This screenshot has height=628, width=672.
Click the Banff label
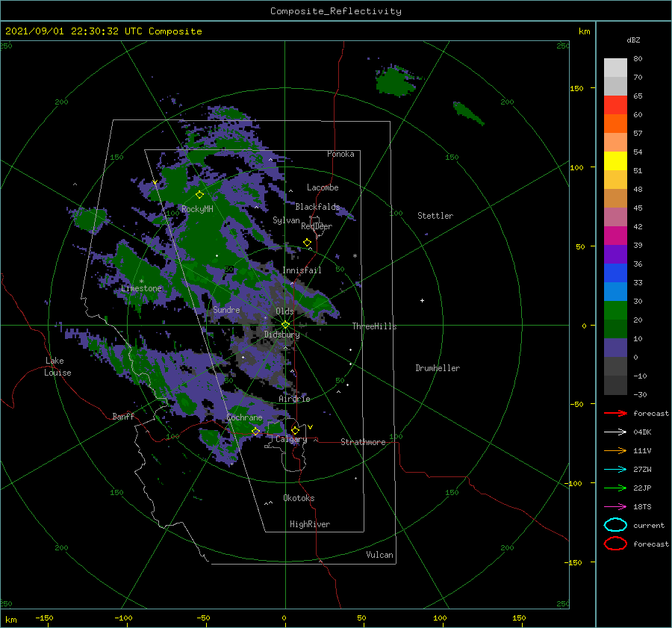coord(123,416)
